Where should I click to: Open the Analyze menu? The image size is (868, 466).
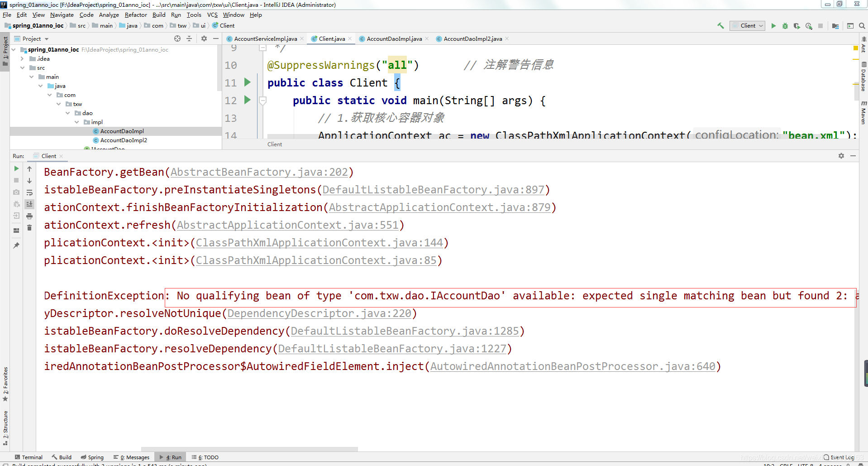pos(109,14)
